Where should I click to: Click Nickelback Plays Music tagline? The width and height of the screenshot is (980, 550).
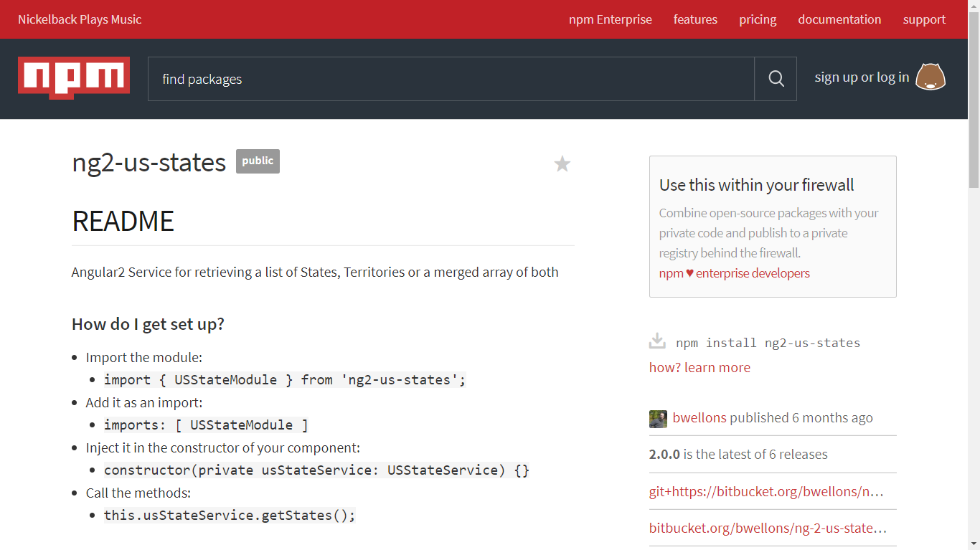[80, 19]
